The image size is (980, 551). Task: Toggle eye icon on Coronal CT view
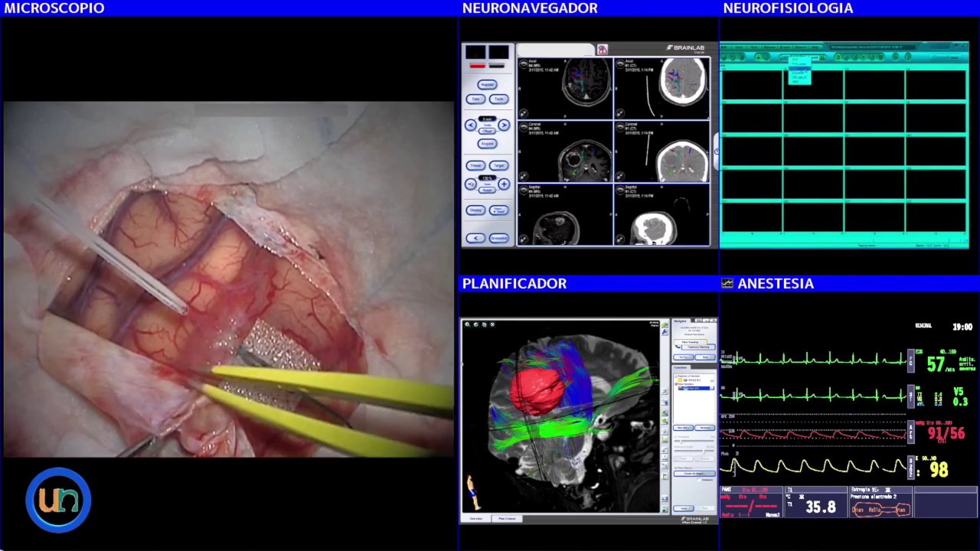click(x=620, y=127)
